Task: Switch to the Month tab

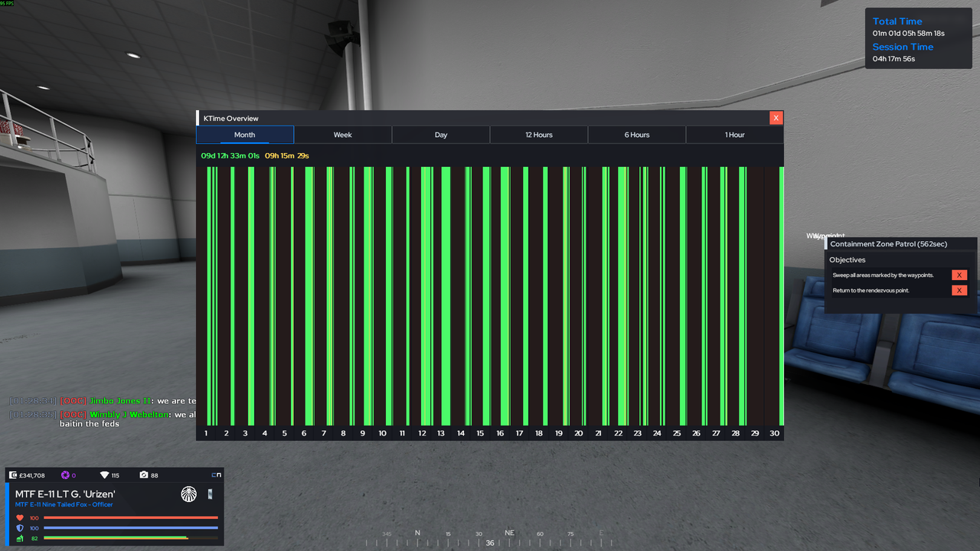Action: [245, 135]
